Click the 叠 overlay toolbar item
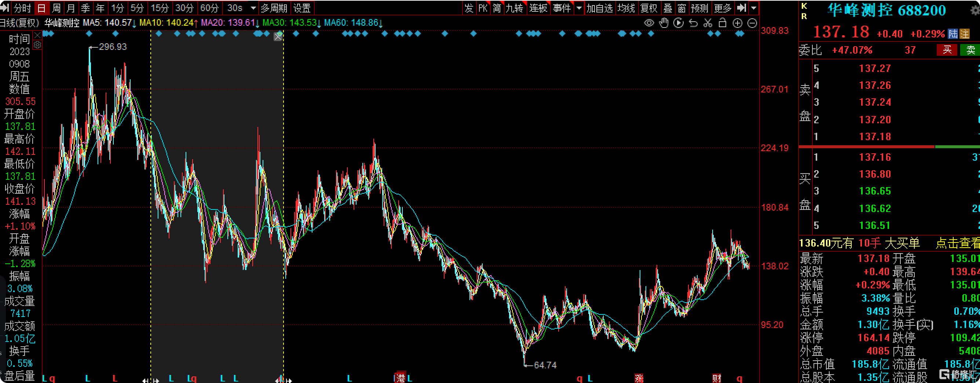This screenshot has height=383, width=980. pos(668,8)
